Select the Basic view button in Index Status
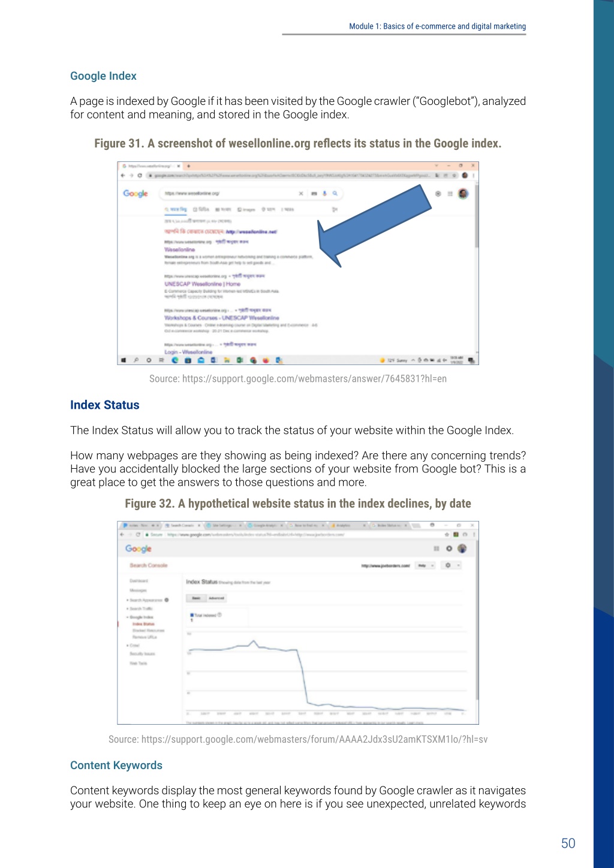This screenshot has height=868, width=614. [196, 598]
